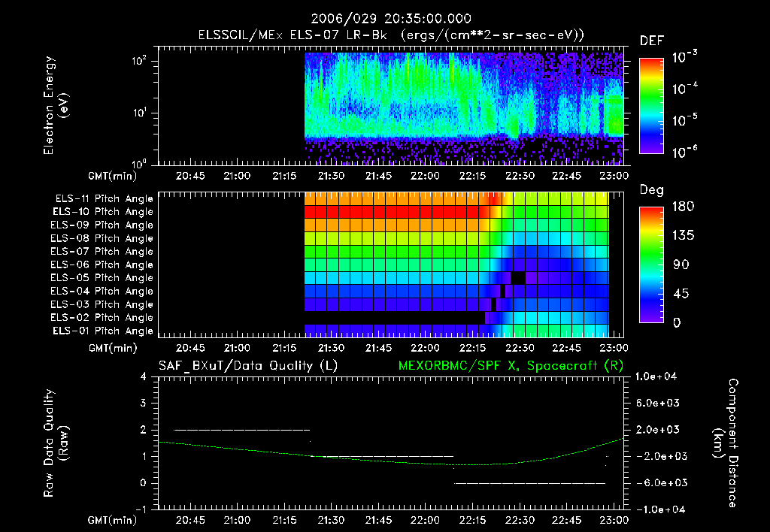Click the 10^-3 DEF colorbar tick label

tap(684, 57)
